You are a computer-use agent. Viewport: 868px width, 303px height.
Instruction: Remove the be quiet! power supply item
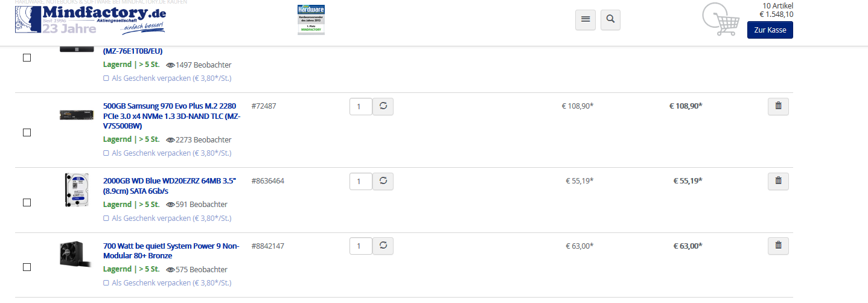(x=778, y=246)
